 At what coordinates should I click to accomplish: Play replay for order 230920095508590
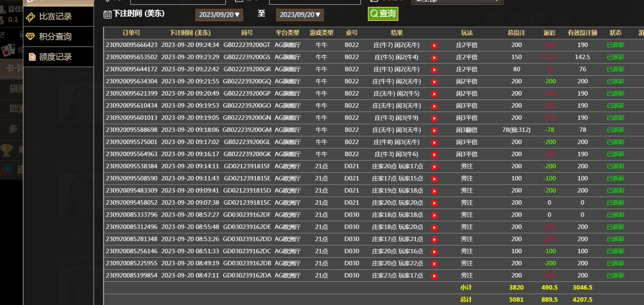click(434, 179)
